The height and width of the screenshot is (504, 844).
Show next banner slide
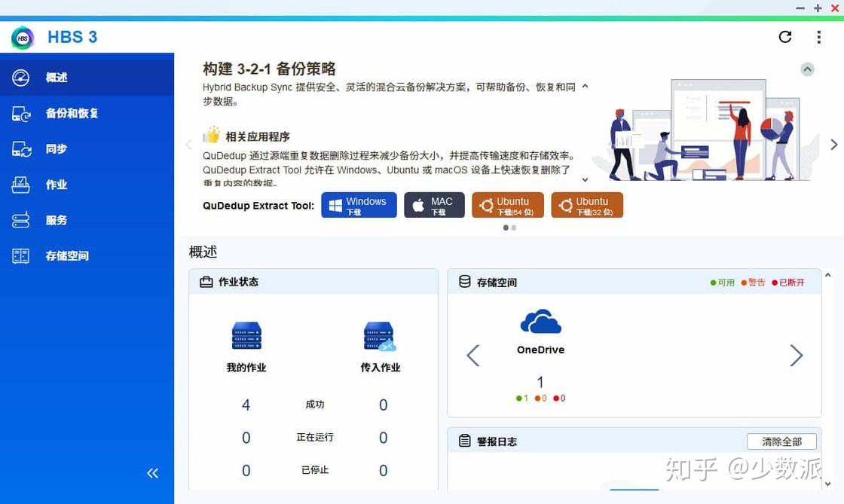click(833, 145)
